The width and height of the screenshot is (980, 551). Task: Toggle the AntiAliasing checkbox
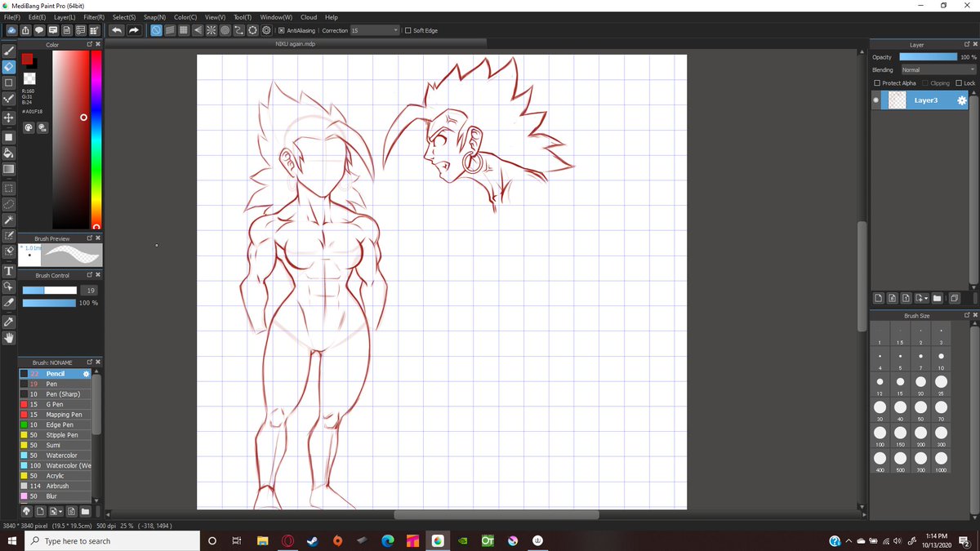coord(281,30)
